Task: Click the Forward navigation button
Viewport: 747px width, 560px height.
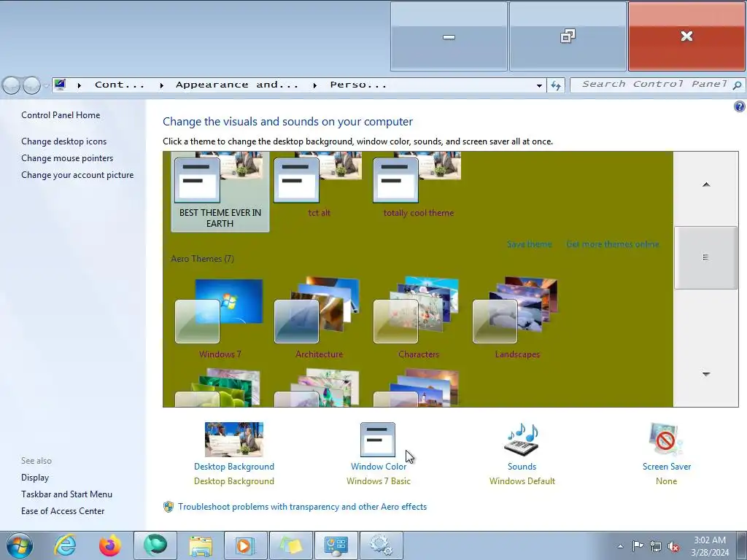Action: point(31,85)
